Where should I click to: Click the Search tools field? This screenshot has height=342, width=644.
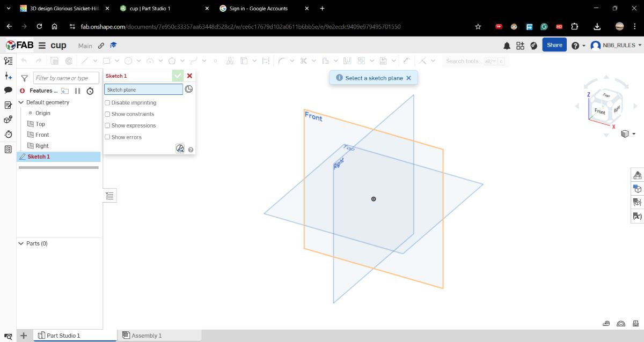point(475,61)
